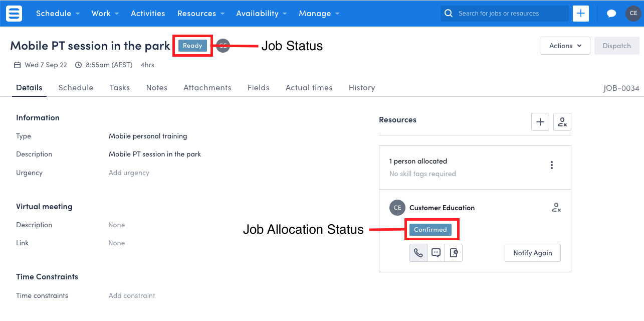The width and height of the screenshot is (644, 321).
Task: Open the Actions dropdown button
Action: pyautogui.click(x=565, y=46)
